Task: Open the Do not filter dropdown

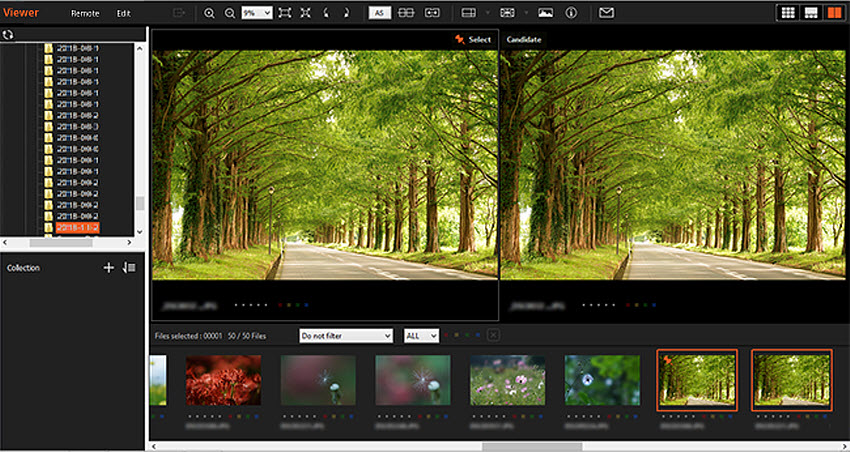Action: pos(346,336)
